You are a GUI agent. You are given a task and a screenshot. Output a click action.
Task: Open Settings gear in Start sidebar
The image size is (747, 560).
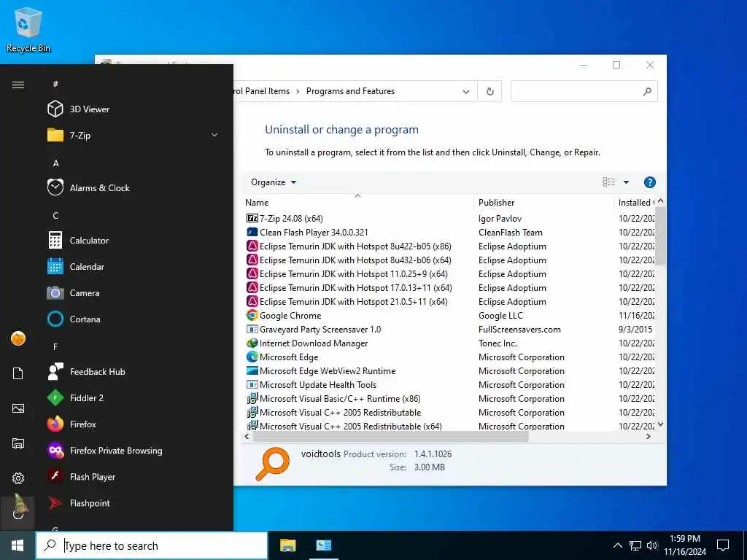pyautogui.click(x=18, y=478)
